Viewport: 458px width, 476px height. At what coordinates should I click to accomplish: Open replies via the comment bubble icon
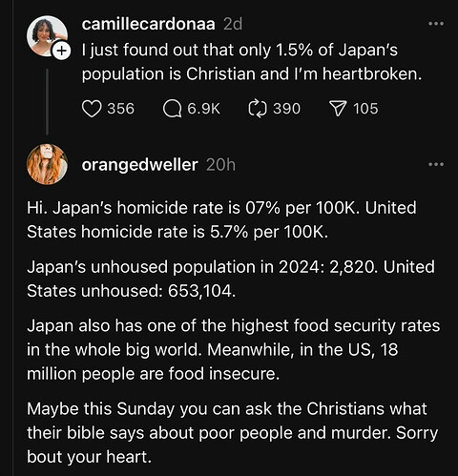[172, 109]
